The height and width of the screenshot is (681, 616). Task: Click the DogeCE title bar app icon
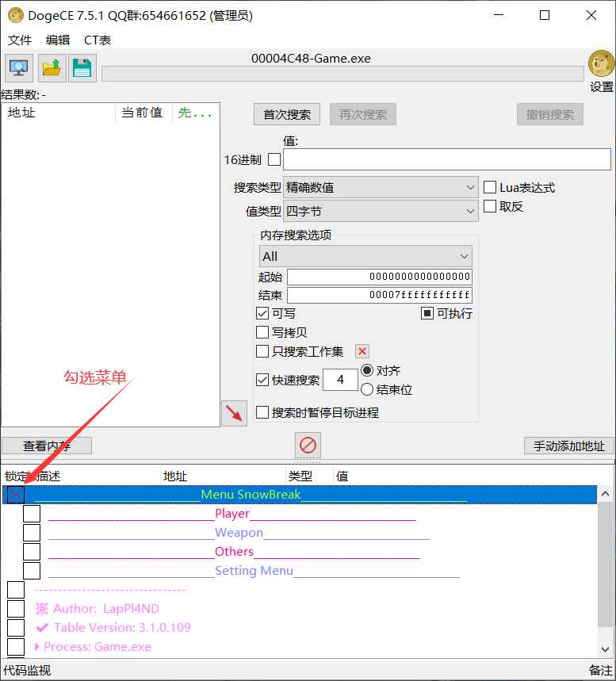click(15, 15)
